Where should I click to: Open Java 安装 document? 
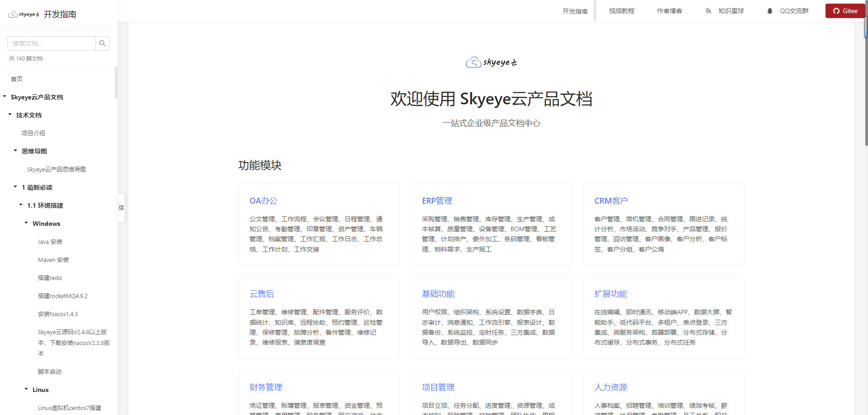(x=50, y=242)
